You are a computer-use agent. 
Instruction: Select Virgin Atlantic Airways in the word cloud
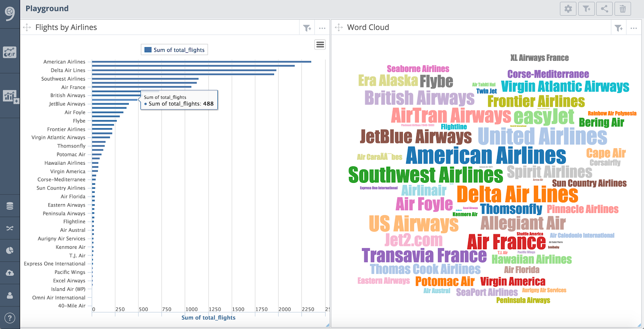[x=565, y=86]
